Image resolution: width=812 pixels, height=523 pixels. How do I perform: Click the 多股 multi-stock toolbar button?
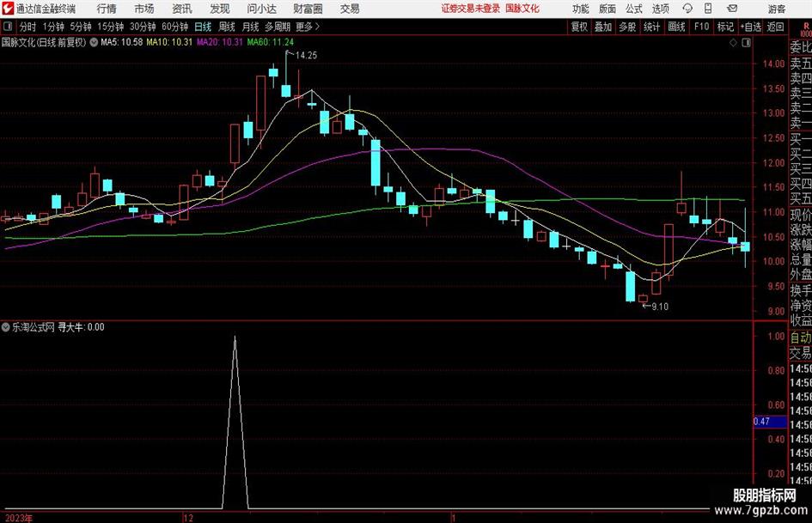coord(627,27)
